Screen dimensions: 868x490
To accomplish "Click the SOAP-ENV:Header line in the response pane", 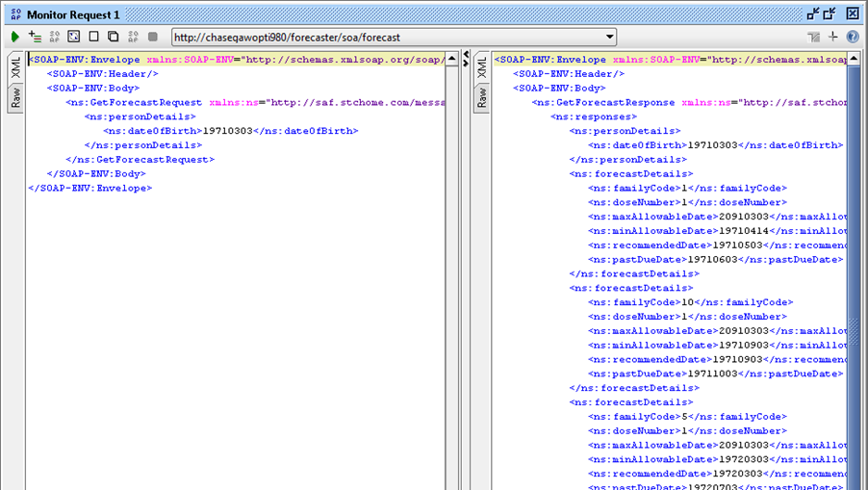I will pyautogui.click(x=569, y=73).
